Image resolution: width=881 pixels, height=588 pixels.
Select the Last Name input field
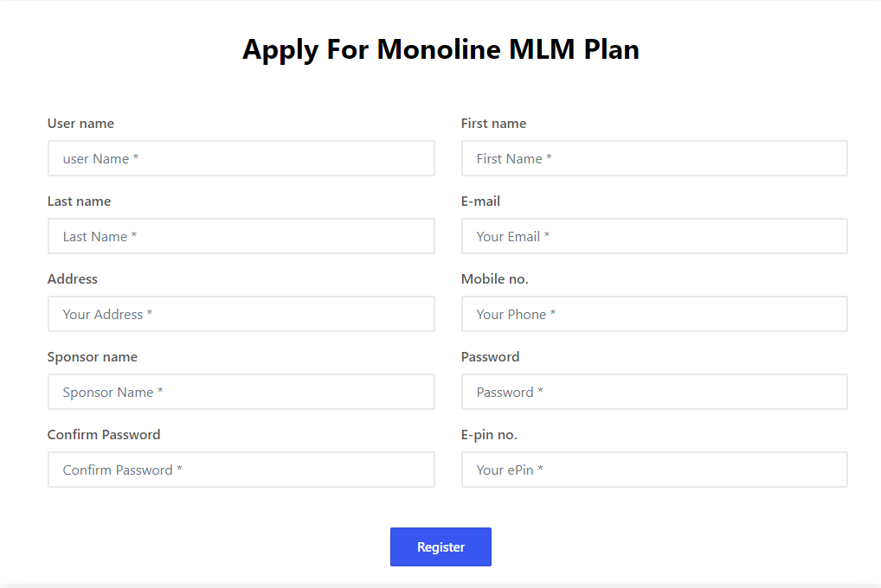[x=241, y=237]
